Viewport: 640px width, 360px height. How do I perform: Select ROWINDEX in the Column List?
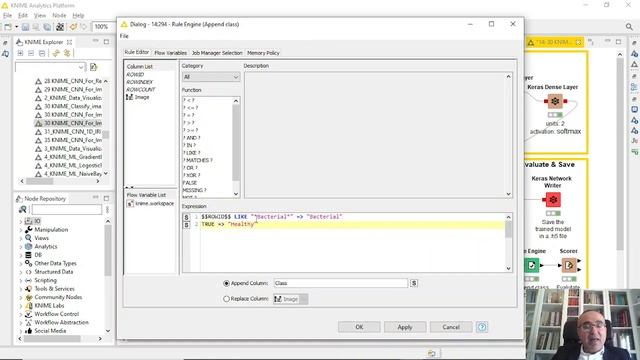coord(140,82)
